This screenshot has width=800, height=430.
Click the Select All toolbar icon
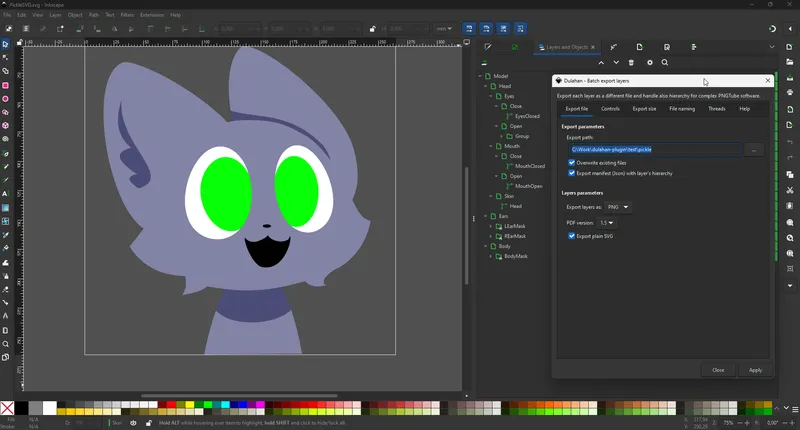point(9,29)
